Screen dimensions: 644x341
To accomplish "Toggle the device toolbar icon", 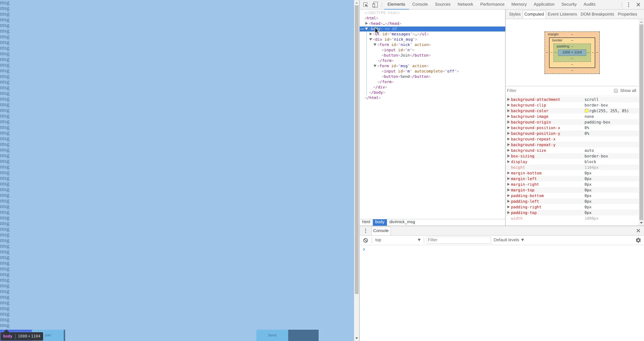I will [375, 5].
